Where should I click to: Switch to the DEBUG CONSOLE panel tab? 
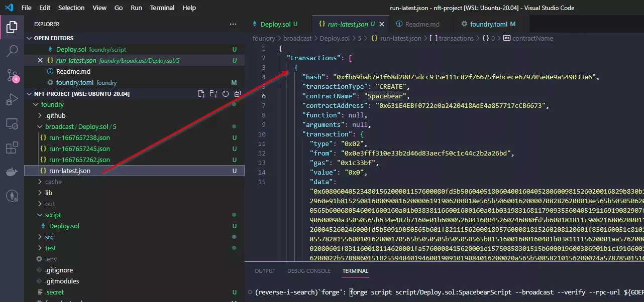(309, 271)
